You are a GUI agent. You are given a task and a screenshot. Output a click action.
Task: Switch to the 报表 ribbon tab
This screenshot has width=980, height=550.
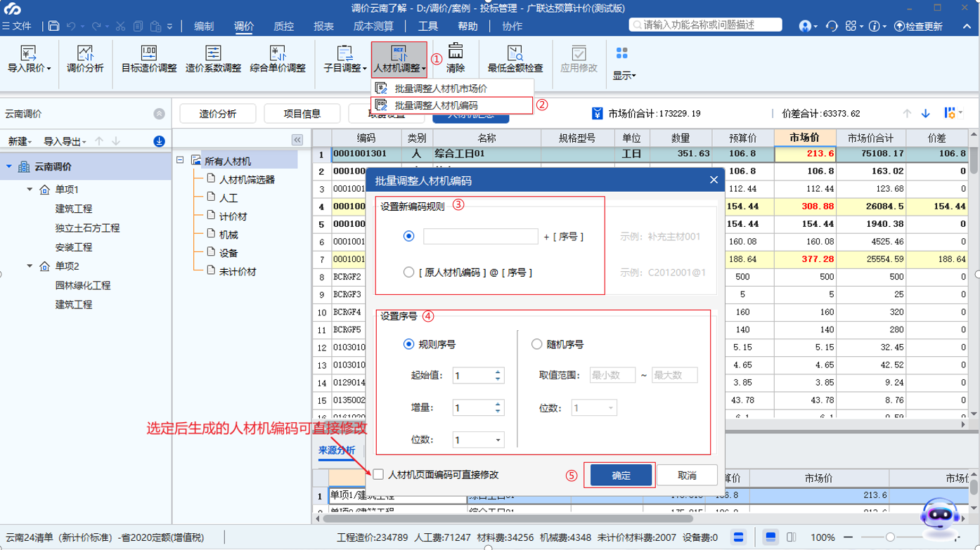[323, 26]
